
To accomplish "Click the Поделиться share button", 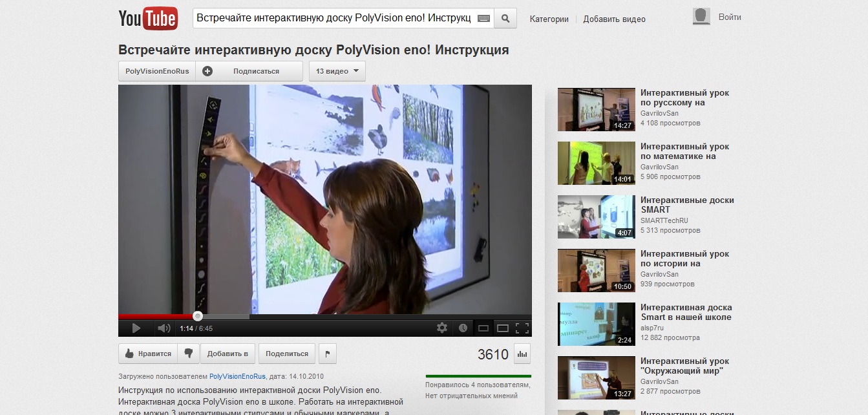I will (287, 354).
